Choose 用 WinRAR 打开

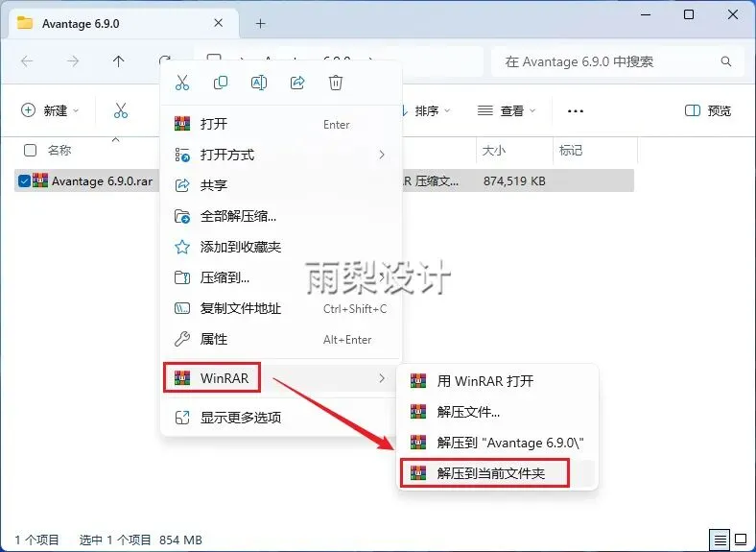[497, 381]
